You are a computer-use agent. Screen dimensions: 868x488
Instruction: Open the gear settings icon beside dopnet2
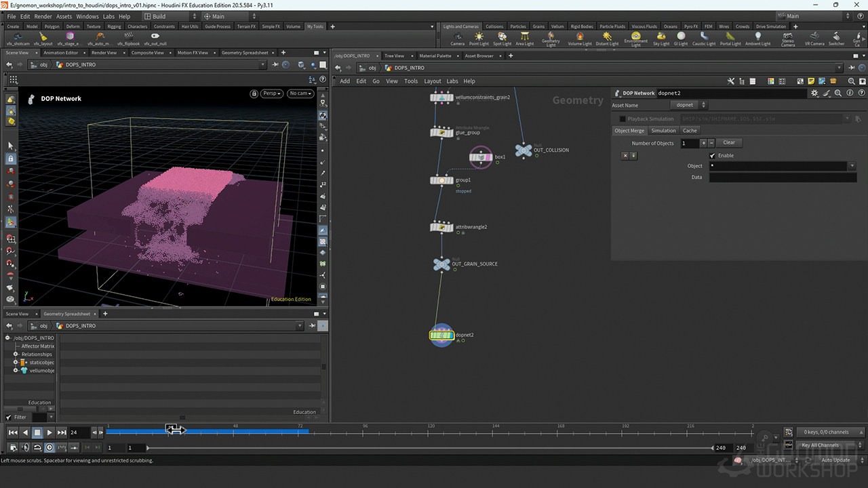coord(814,93)
